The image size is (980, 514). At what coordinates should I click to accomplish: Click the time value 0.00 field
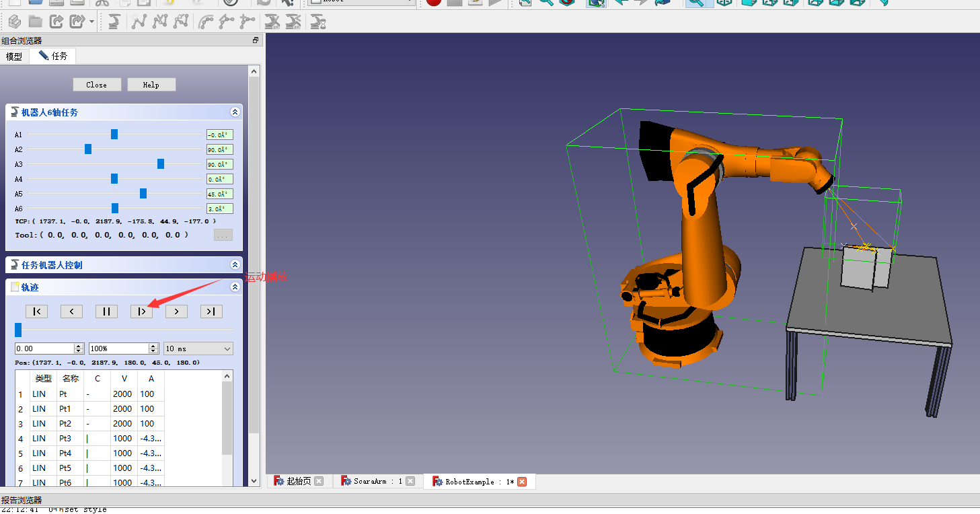point(44,348)
